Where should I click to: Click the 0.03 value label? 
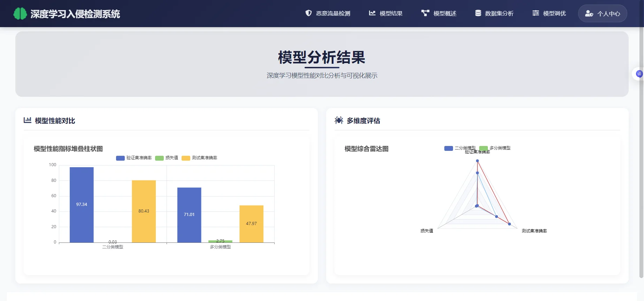pos(113,242)
